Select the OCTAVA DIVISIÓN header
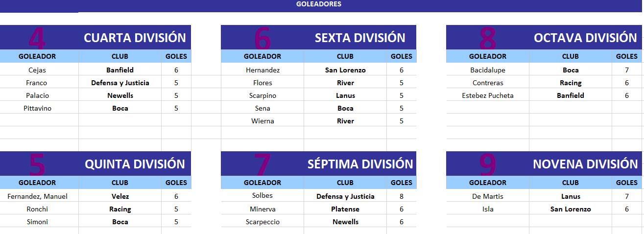The width and height of the screenshot is (644, 234). (x=585, y=38)
